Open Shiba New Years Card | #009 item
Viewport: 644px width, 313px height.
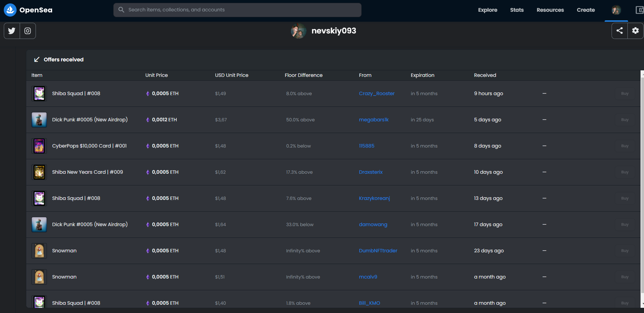pyautogui.click(x=88, y=172)
